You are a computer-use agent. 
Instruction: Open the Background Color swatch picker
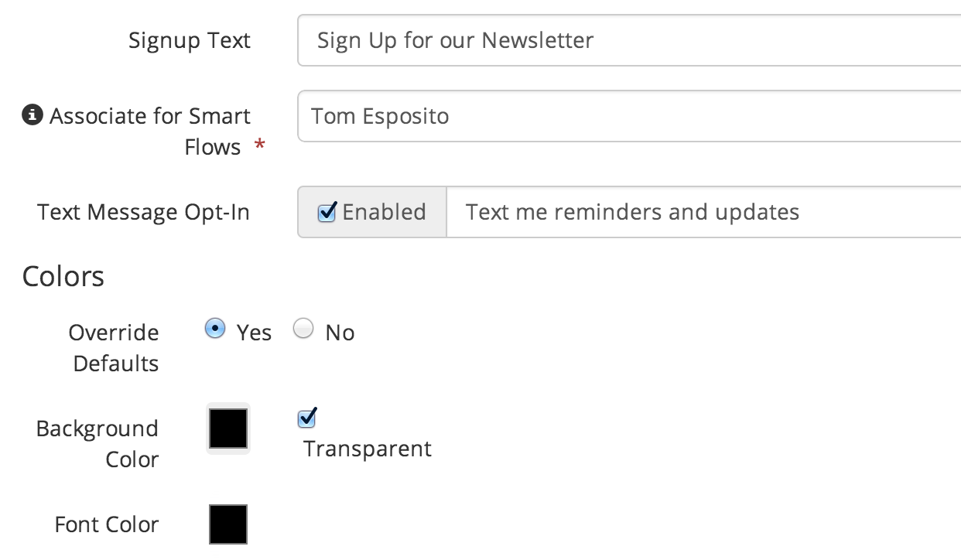coord(228,429)
